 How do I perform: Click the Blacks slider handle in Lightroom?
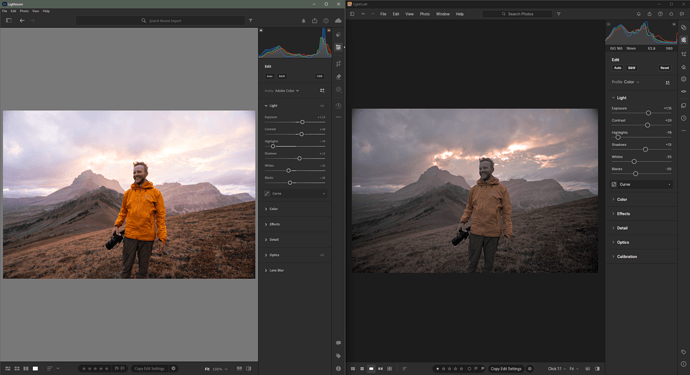tap(290, 182)
